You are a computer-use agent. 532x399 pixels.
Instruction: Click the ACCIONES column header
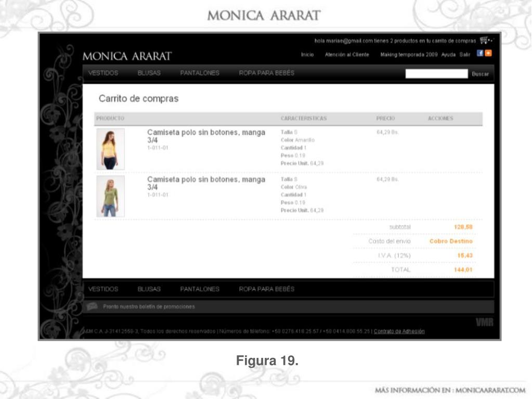(x=440, y=119)
